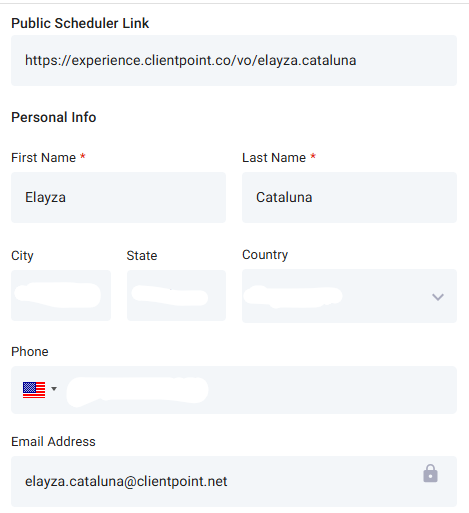Image resolution: width=469 pixels, height=513 pixels.
Task: Click the Public Scheduler Link heading
Action: pyautogui.click(x=80, y=23)
